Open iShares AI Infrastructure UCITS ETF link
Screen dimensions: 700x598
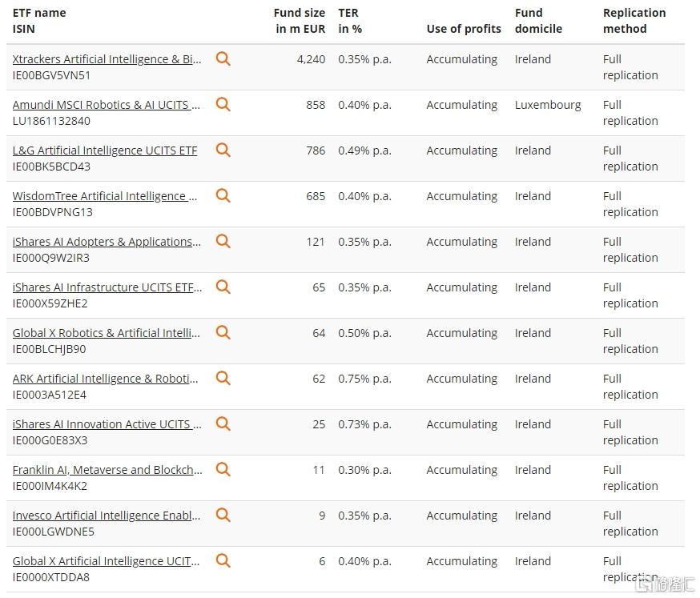coord(107,287)
